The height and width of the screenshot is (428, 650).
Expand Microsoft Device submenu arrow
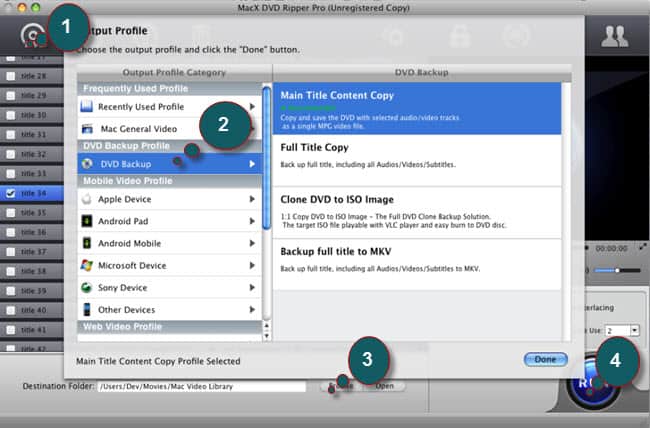(252, 265)
